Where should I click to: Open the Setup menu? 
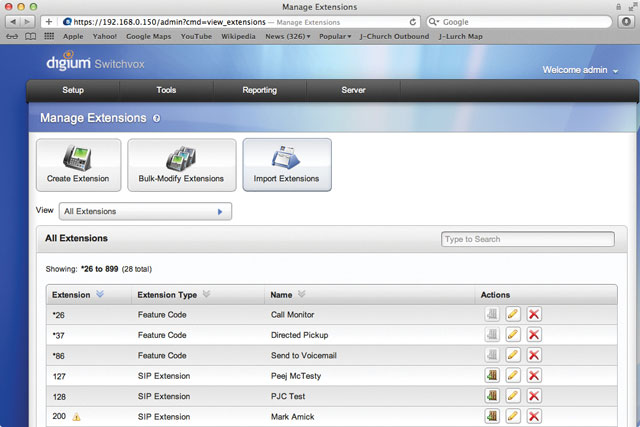[73, 90]
